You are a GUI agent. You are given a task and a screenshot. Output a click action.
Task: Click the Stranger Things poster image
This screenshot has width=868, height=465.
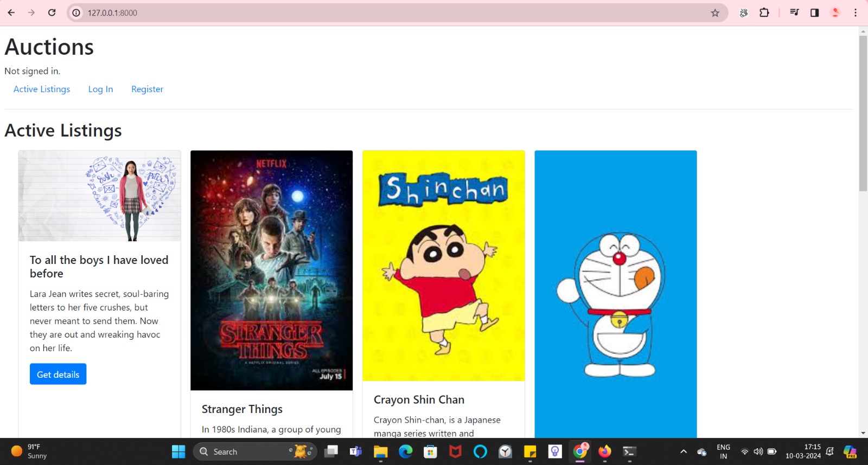pyautogui.click(x=271, y=270)
